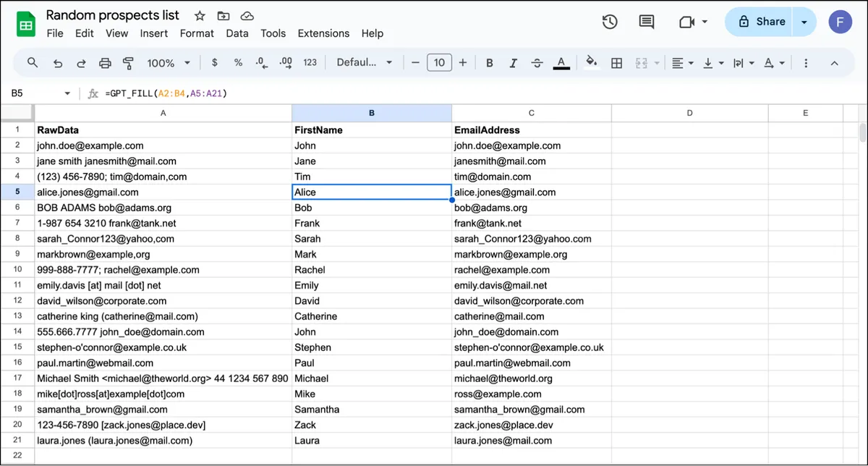Image resolution: width=868 pixels, height=466 pixels.
Task: Open the Help menu
Action: point(373,33)
